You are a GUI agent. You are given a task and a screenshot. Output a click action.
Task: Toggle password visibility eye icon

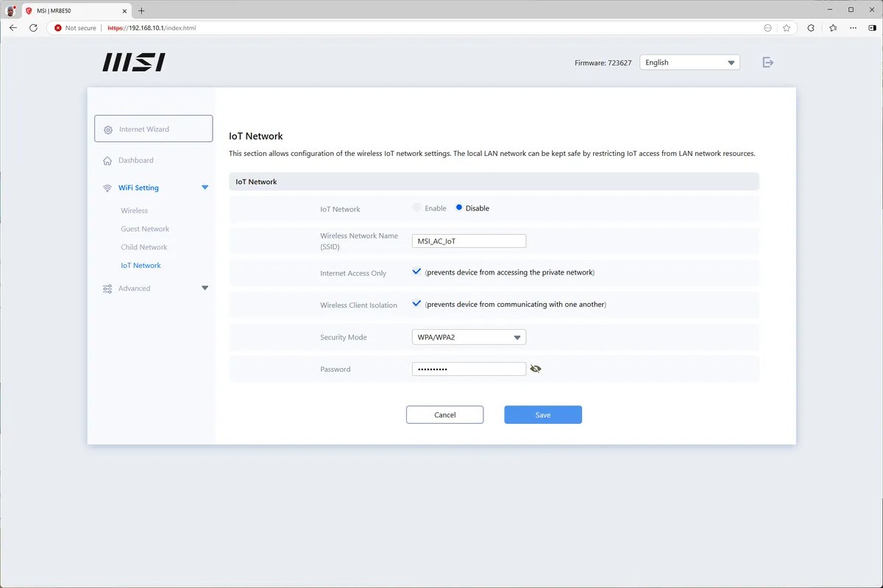[536, 369]
